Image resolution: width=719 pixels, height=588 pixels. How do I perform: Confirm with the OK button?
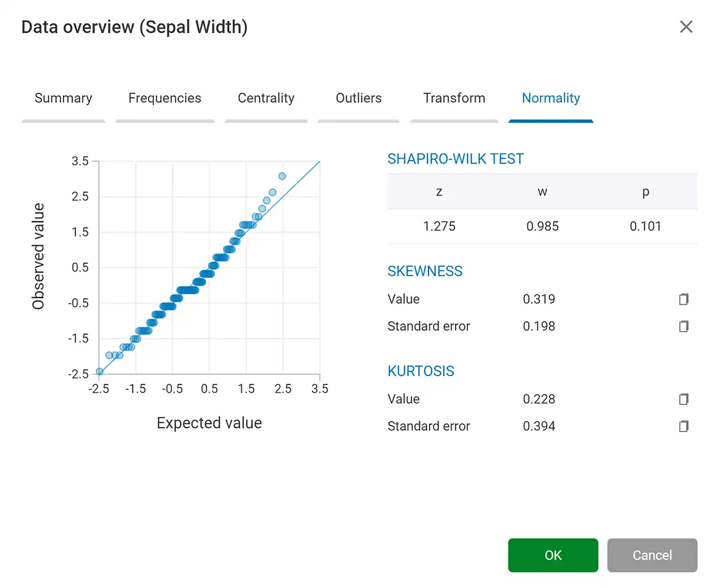(x=553, y=555)
